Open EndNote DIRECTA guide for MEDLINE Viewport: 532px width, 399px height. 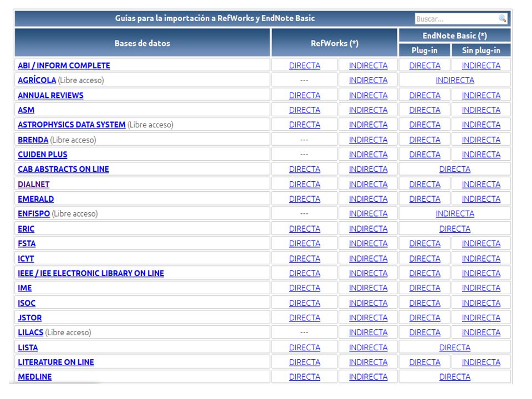455,377
